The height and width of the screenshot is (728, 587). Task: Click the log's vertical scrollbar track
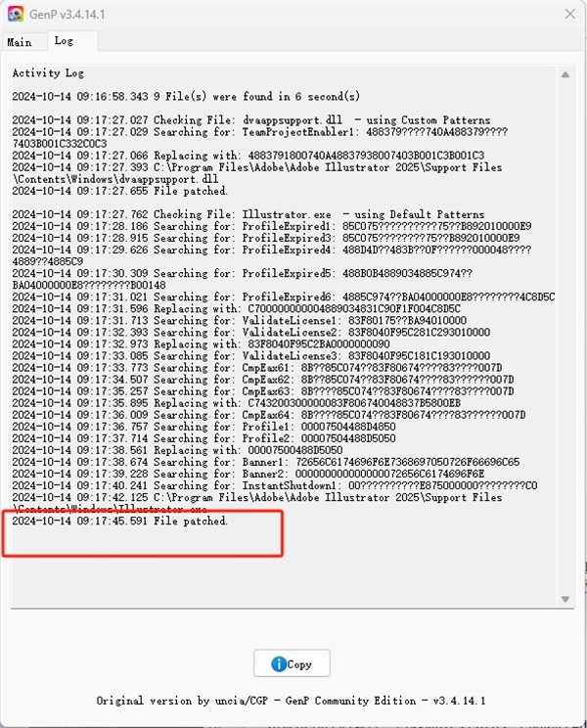point(565,337)
